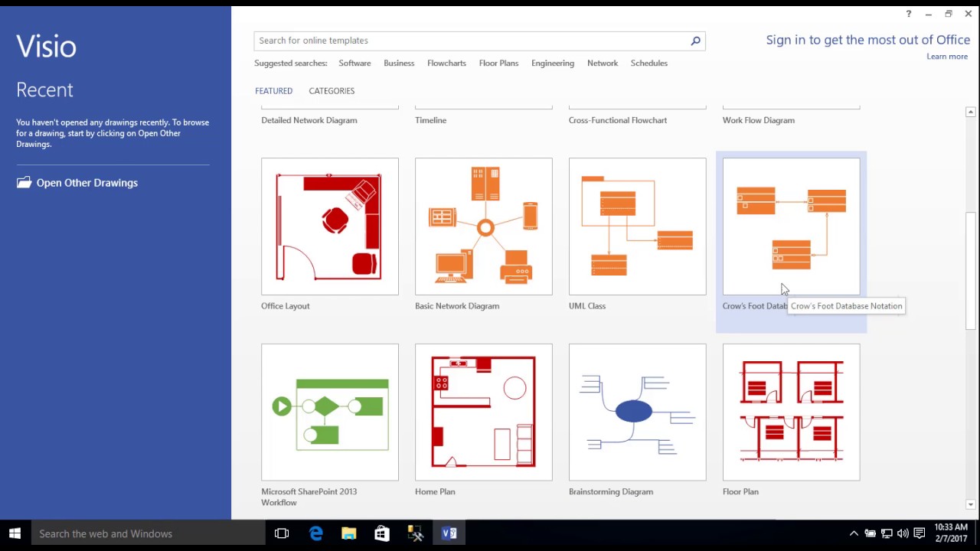The image size is (980, 551).
Task: Launch Microsoft Edge from the taskbar
Action: pyautogui.click(x=315, y=533)
